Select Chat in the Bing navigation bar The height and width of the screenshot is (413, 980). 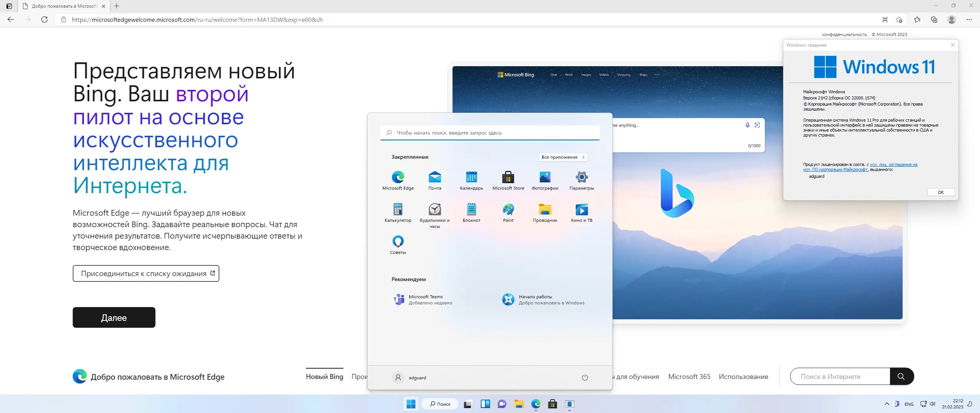(554, 75)
